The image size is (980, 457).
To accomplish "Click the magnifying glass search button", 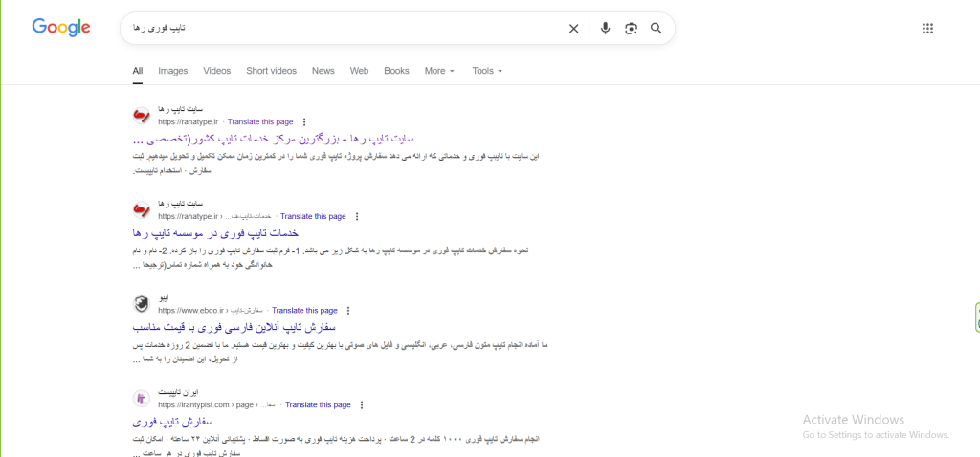I will tap(657, 29).
